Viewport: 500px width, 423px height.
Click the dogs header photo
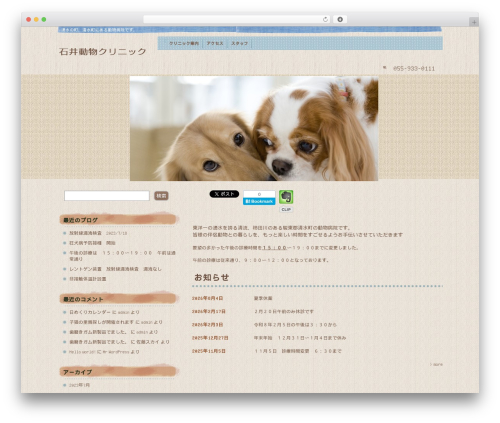click(254, 128)
